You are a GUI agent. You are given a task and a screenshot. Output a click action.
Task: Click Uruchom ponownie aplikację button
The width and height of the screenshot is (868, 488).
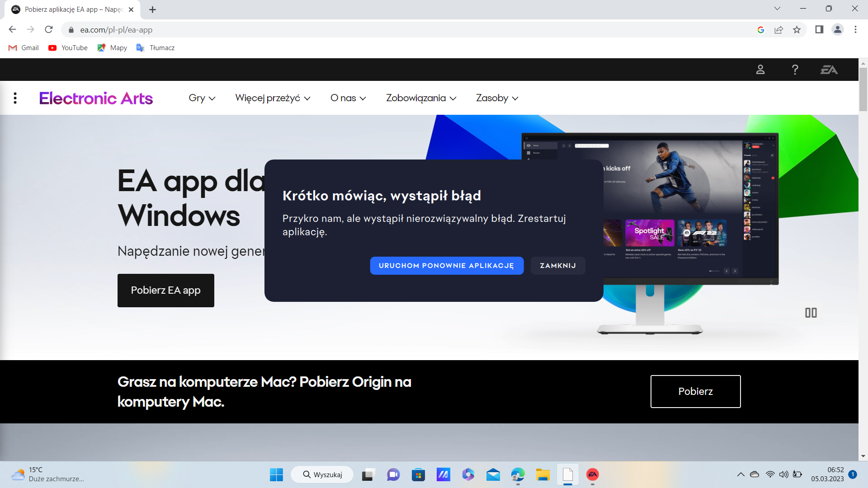click(x=447, y=266)
